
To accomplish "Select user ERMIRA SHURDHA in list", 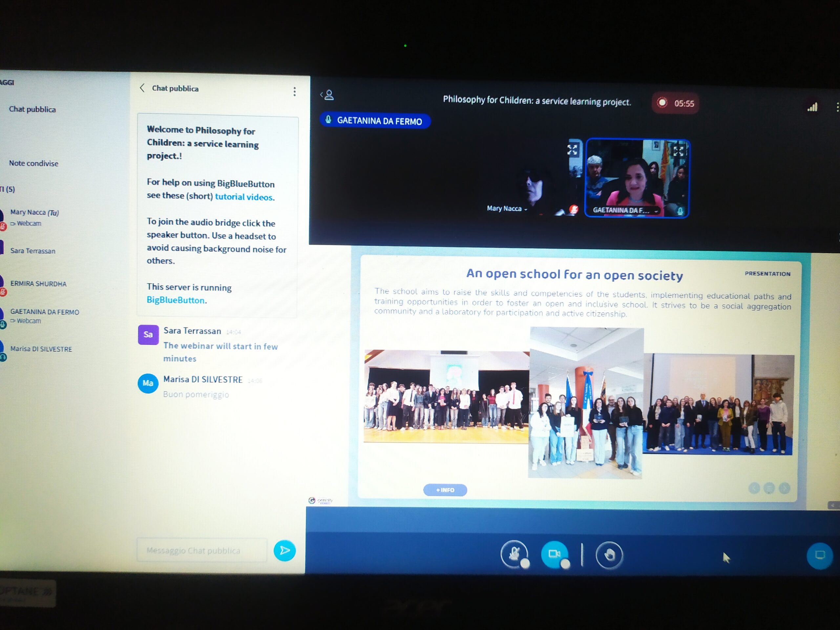I will 38,284.
